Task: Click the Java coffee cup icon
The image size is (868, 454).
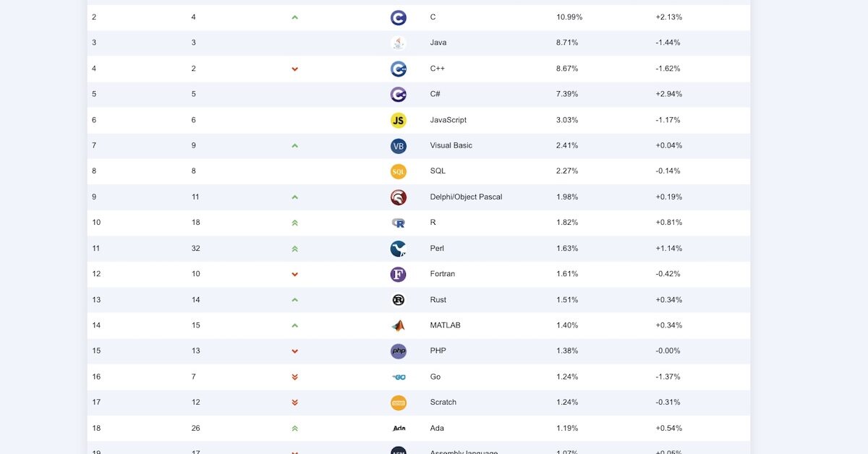Action: 399,43
